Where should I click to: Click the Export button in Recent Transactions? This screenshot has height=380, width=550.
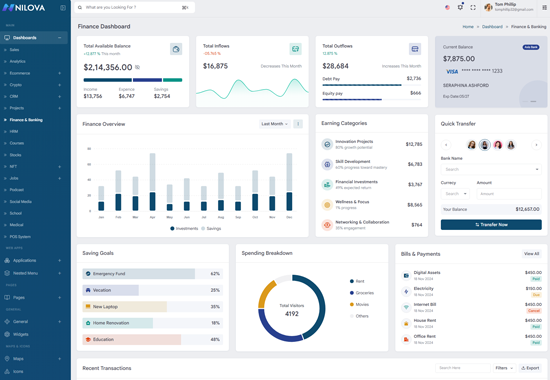[530, 368]
